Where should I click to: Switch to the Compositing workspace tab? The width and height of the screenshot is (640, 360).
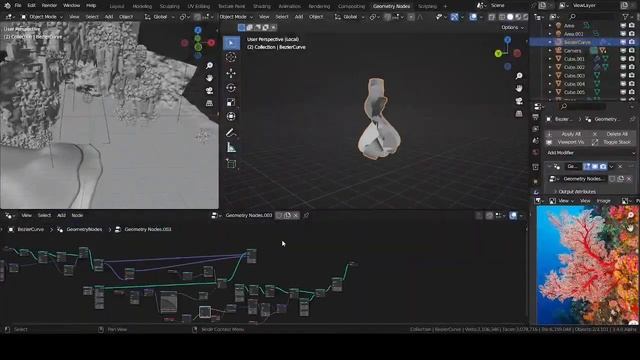[351, 6]
